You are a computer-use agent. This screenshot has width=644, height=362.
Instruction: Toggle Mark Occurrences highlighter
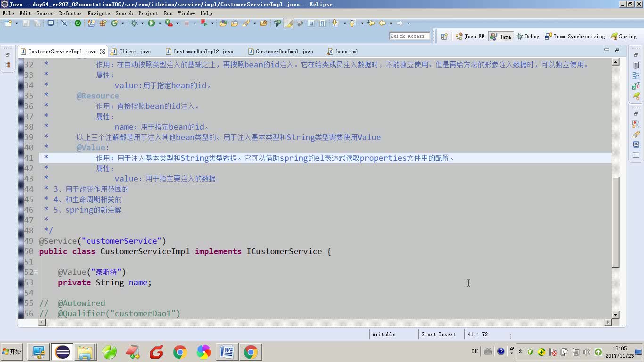tap(289, 23)
